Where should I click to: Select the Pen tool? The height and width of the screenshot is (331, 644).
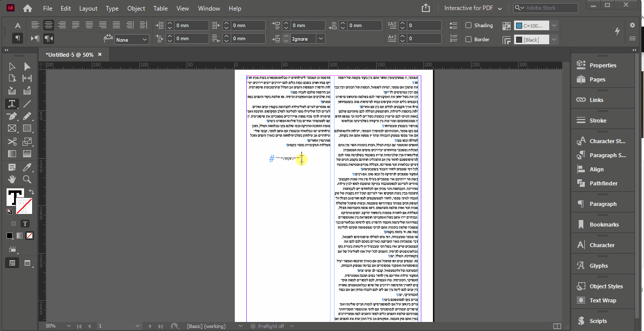point(12,116)
